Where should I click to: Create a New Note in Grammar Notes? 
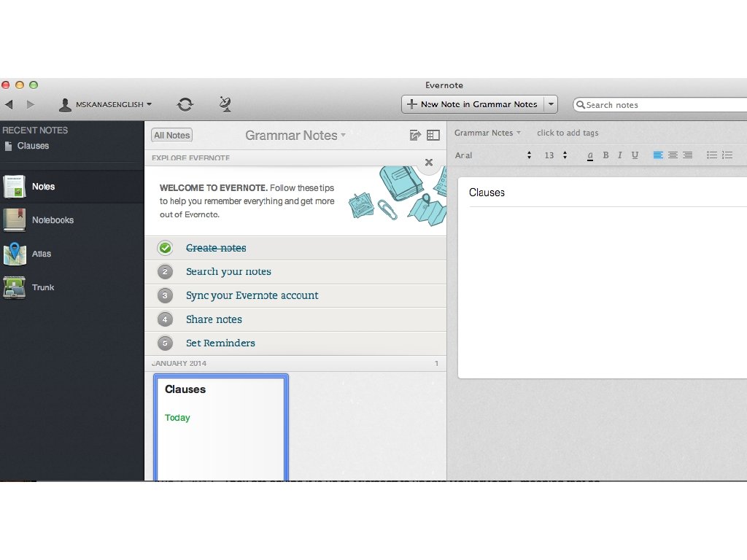tap(473, 104)
